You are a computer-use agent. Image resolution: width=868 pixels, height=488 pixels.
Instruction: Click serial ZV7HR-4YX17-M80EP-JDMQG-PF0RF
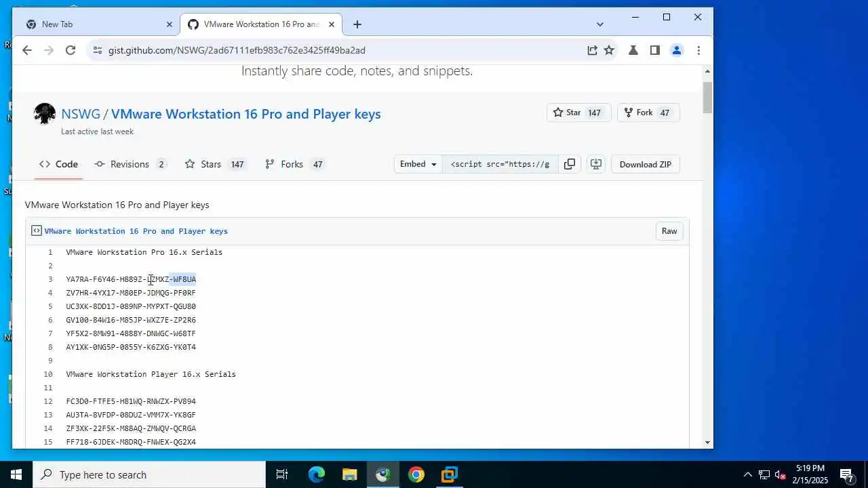click(x=131, y=293)
